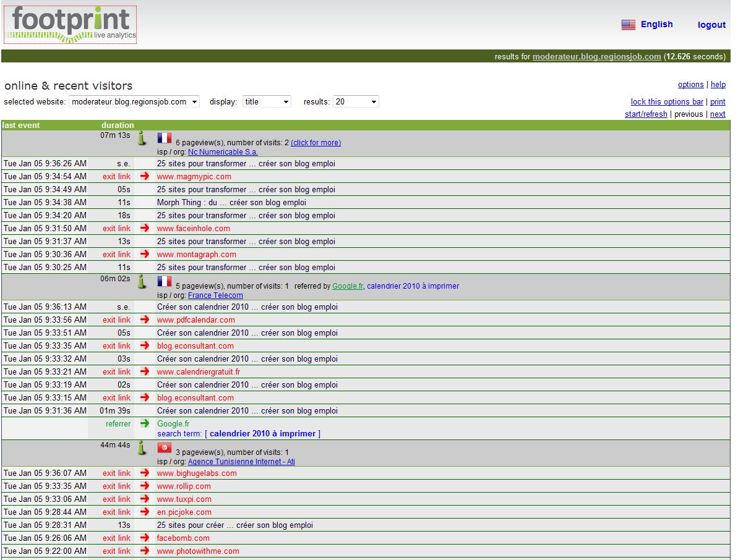Open Nc Numericable S.a. ISP link
The height and width of the screenshot is (560, 738).
pos(223,152)
